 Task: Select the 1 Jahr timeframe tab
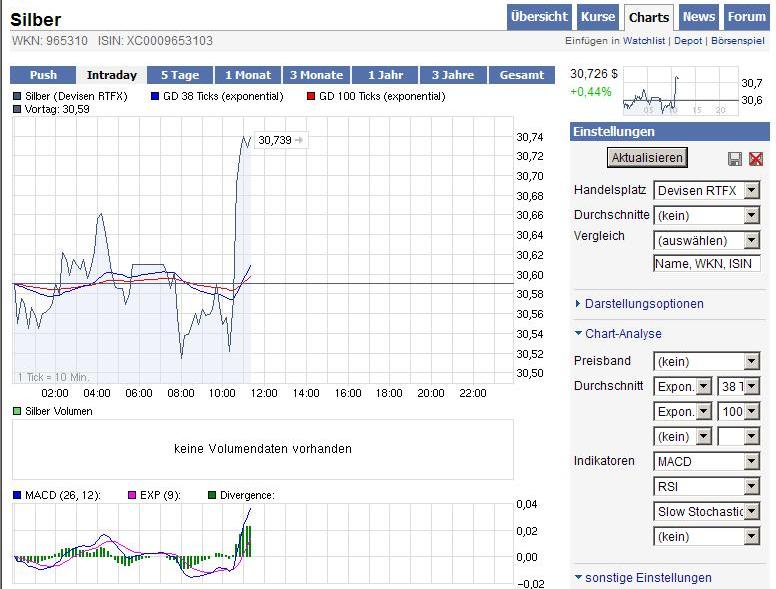click(x=385, y=75)
